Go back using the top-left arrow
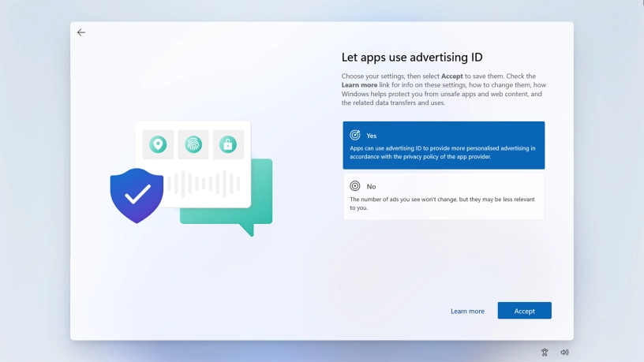This screenshot has width=644, height=362. coord(81,32)
